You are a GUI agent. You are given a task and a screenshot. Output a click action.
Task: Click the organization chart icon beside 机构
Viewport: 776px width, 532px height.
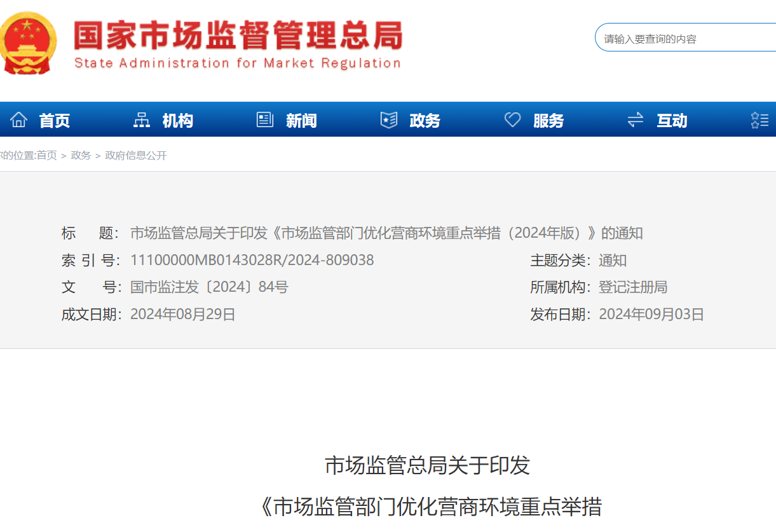[x=141, y=119]
